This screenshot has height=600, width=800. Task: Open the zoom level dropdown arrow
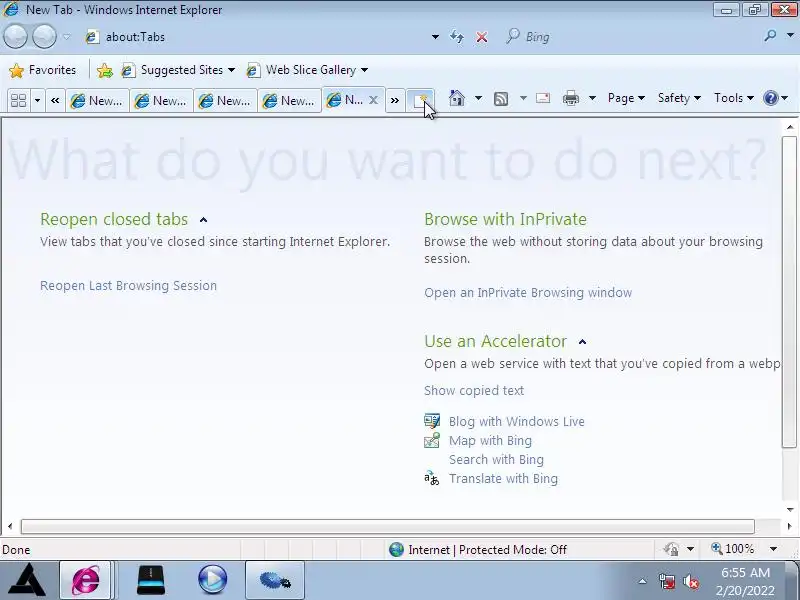(x=773, y=549)
